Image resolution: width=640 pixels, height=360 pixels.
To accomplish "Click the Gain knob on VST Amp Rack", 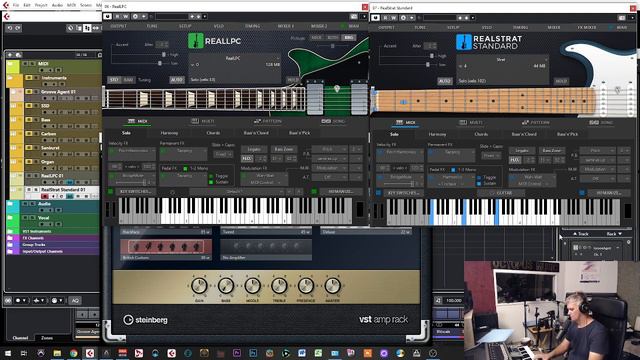I will (199, 286).
